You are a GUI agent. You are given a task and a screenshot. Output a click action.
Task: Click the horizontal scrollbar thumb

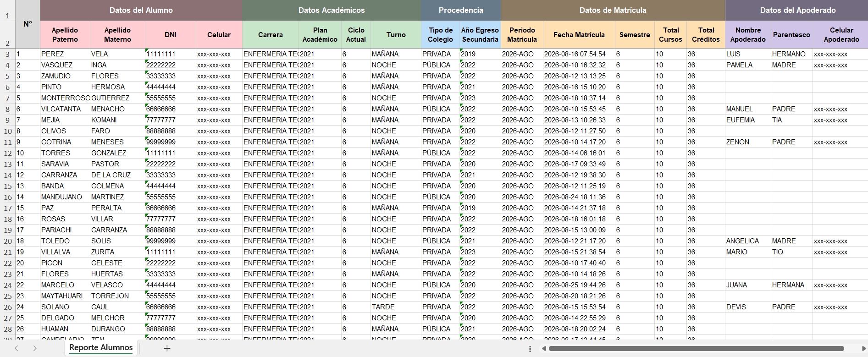tap(697, 349)
